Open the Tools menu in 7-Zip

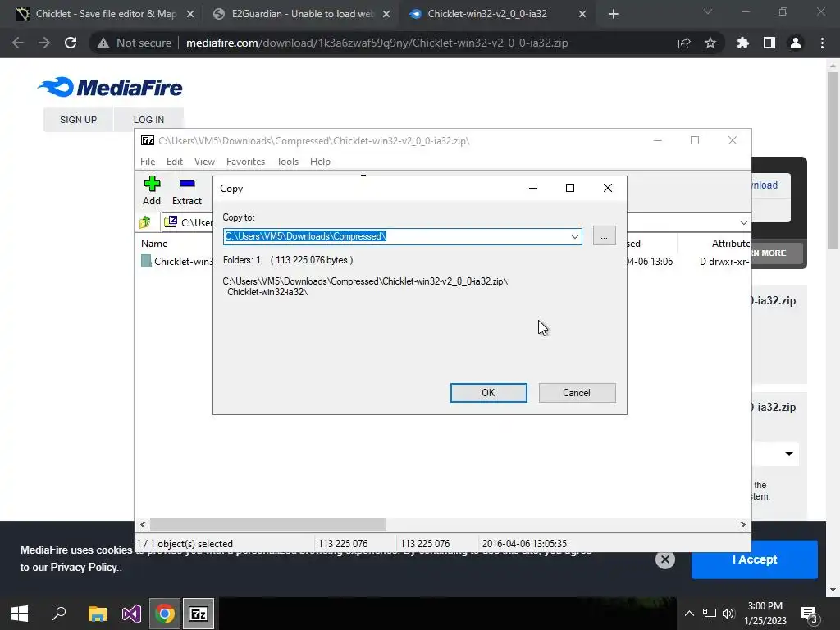(287, 162)
